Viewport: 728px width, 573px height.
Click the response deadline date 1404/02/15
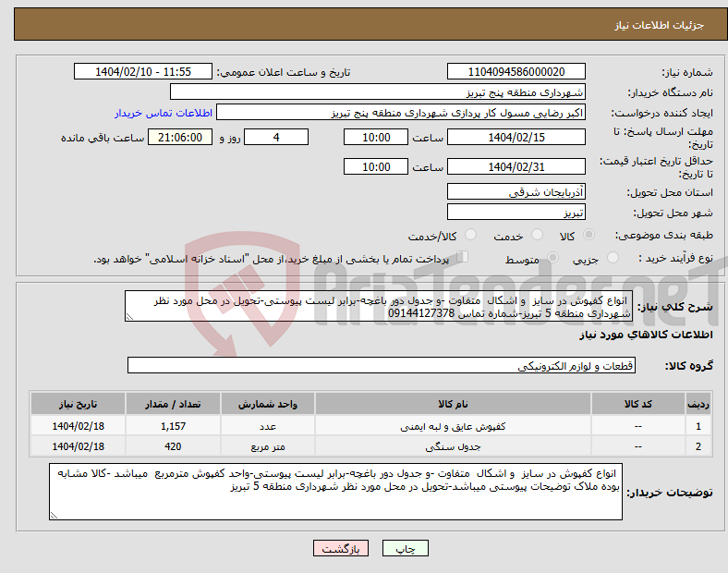(516, 137)
